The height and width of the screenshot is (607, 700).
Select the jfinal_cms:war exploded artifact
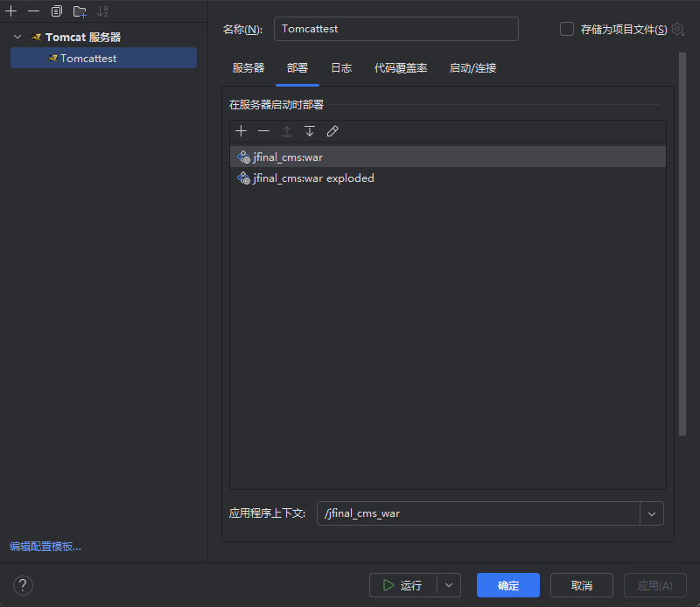pos(312,178)
